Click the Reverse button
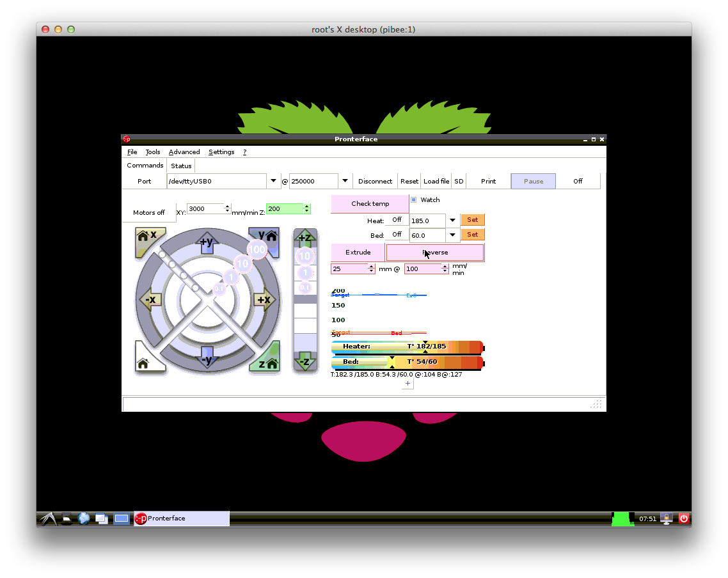This screenshot has width=728, height=578. (435, 253)
